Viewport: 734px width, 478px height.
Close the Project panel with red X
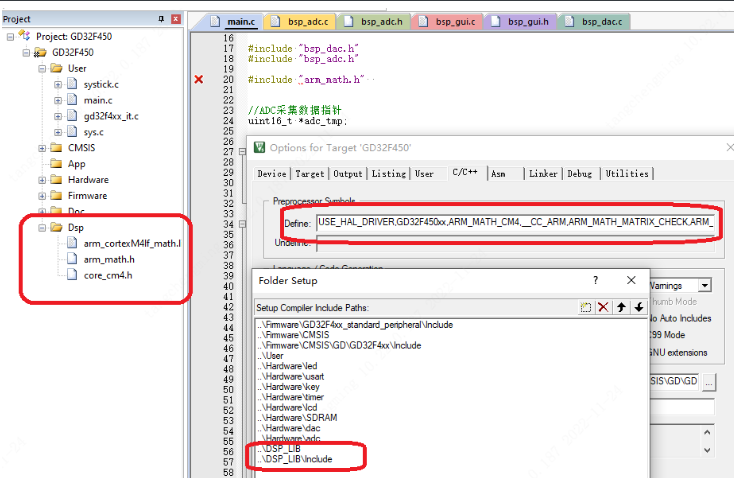(176, 19)
